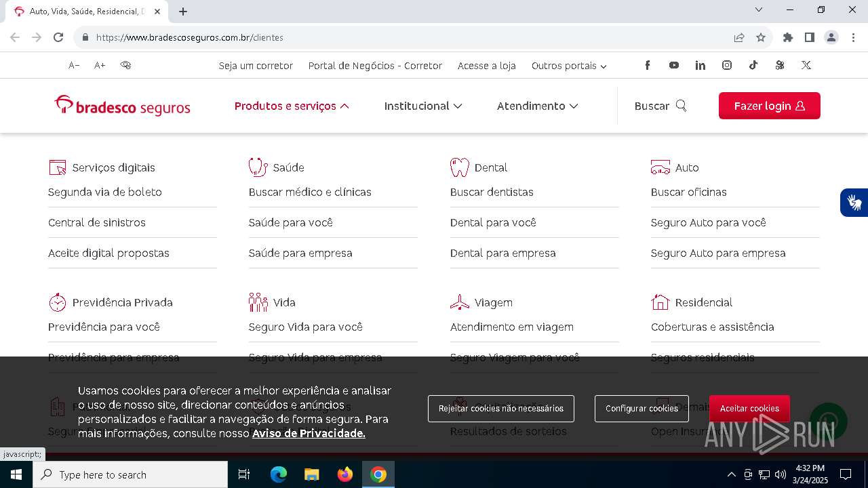Expand the Outros portais dropdown
The height and width of the screenshot is (488, 868).
click(x=569, y=66)
